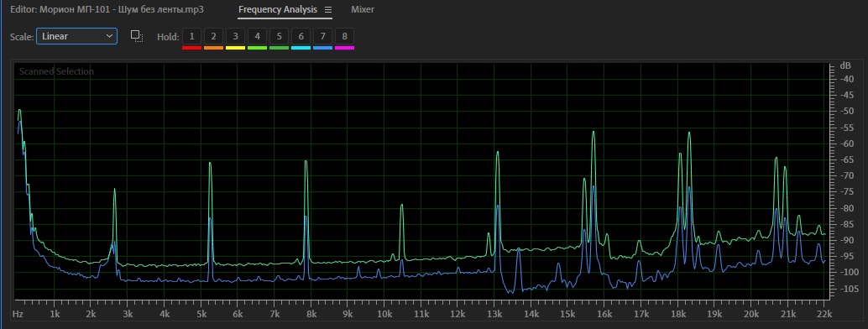Toggle Hold button 8
868x329 pixels.
pyautogui.click(x=344, y=37)
